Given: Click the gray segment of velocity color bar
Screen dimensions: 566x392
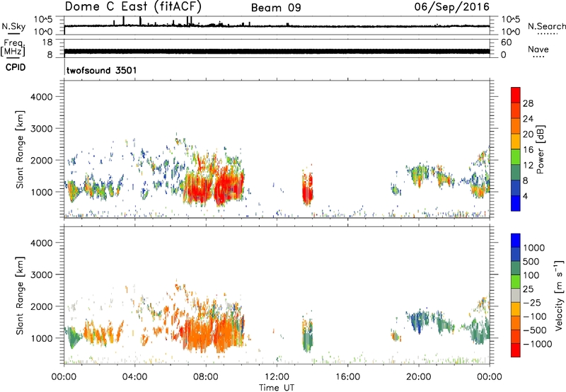Looking at the screenshot, I should (516, 295).
